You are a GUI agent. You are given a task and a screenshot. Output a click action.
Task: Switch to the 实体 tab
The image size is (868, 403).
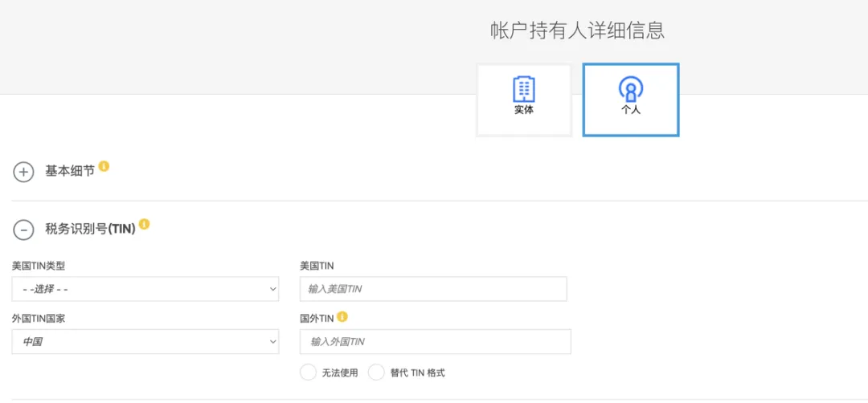(x=524, y=100)
